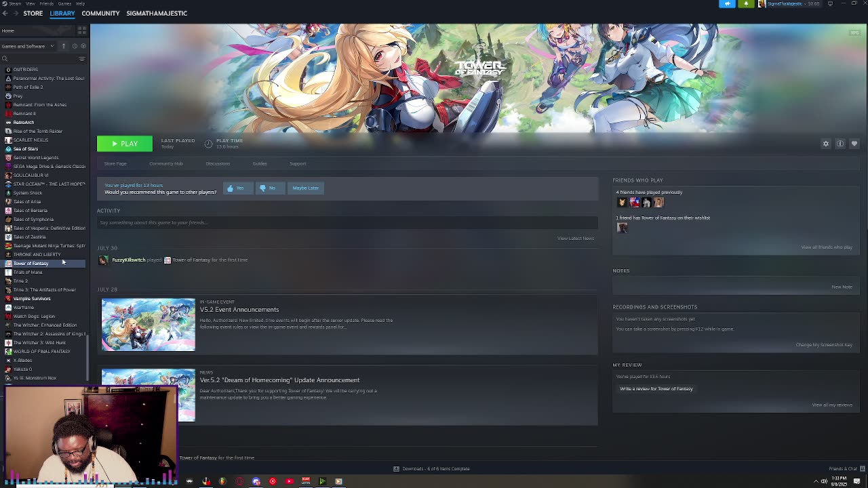The height and width of the screenshot is (488, 868).
Task: Click the Play Time clock icon
Action: pyautogui.click(x=208, y=144)
